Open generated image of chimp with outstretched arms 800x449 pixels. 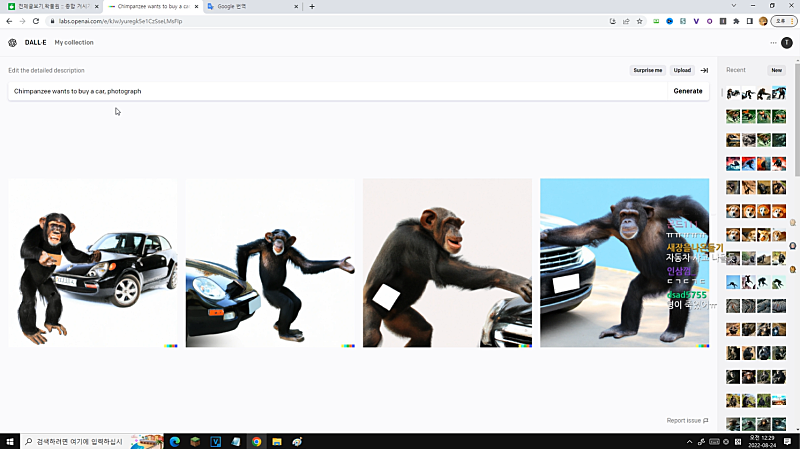tap(270, 263)
